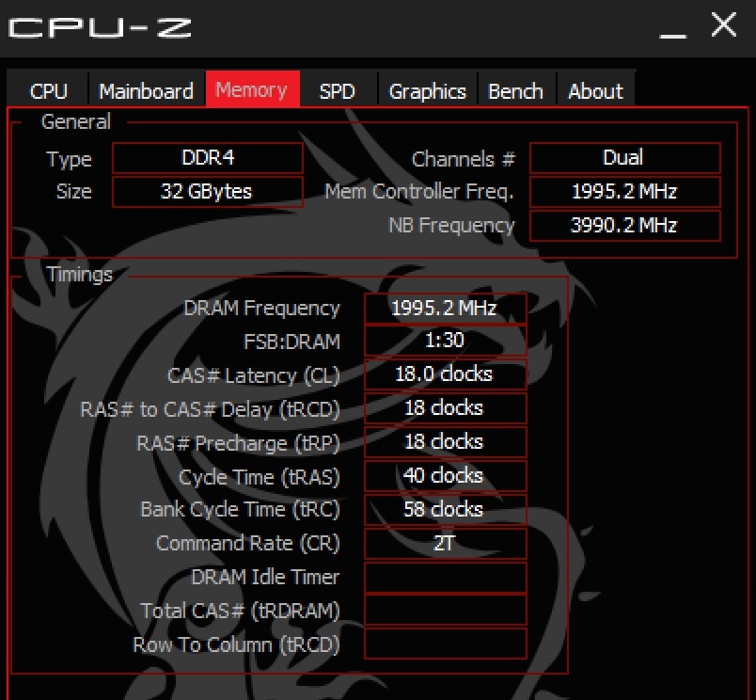Click the empty DRAM Idle Timer field
756x700 pixels.
pos(445,577)
